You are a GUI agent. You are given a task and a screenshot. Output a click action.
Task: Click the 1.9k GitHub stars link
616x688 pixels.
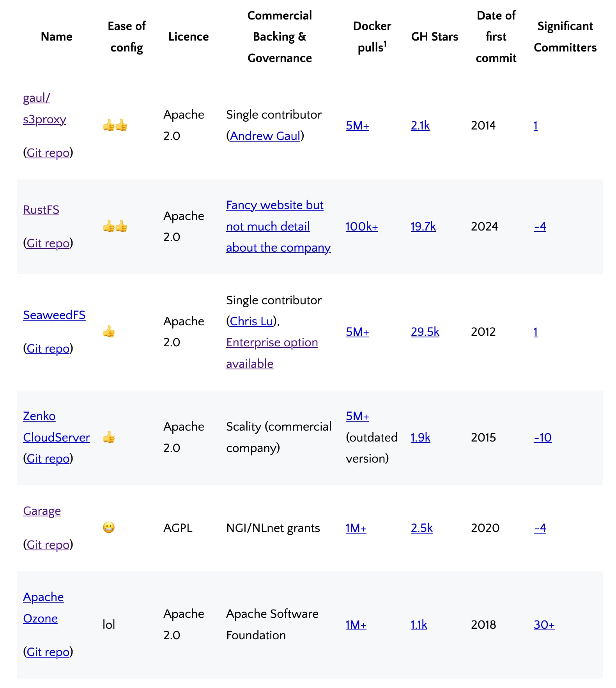click(x=420, y=437)
